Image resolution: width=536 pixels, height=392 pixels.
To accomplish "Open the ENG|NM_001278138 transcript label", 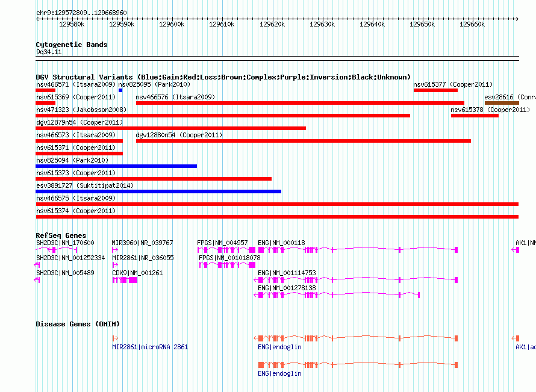I will (287, 288).
